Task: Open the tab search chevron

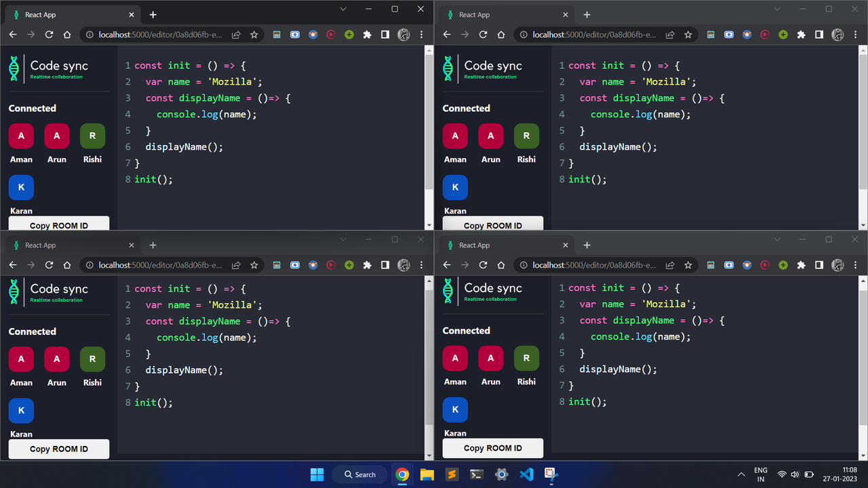Action: [343, 9]
